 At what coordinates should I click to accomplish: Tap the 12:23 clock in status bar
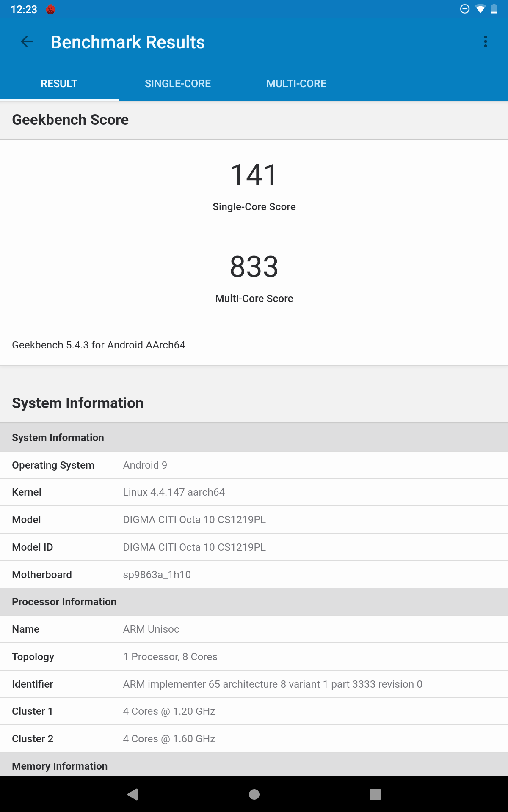pyautogui.click(x=24, y=9)
